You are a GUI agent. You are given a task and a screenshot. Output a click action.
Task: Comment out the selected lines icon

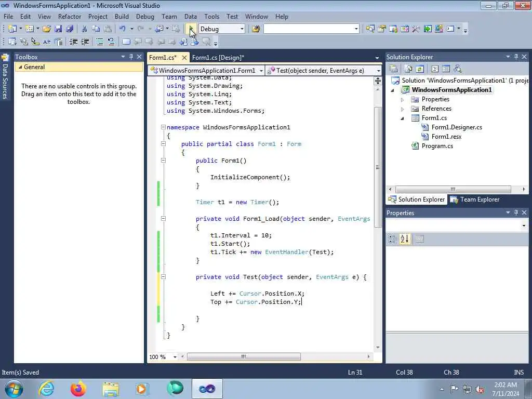coord(99,42)
